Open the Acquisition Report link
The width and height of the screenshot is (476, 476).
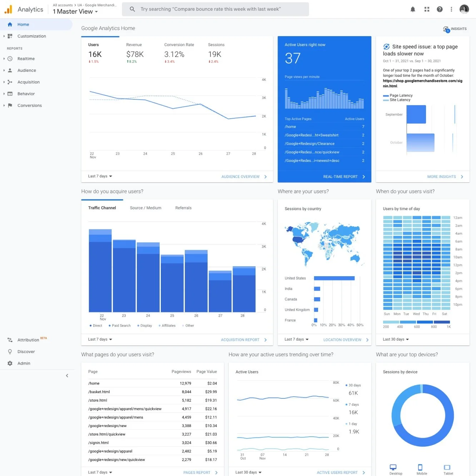pyautogui.click(x=244, y=340)
